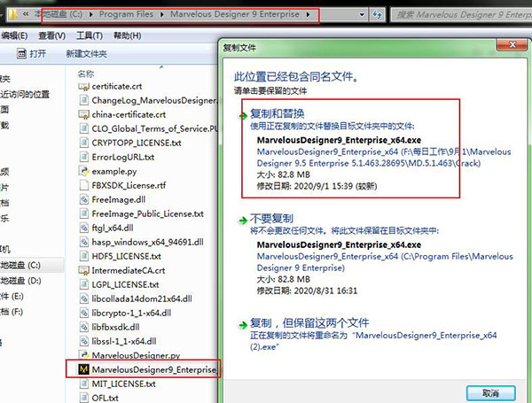
Task: Sort by the Name (名称) column header
Action: (x=86, y=74)
